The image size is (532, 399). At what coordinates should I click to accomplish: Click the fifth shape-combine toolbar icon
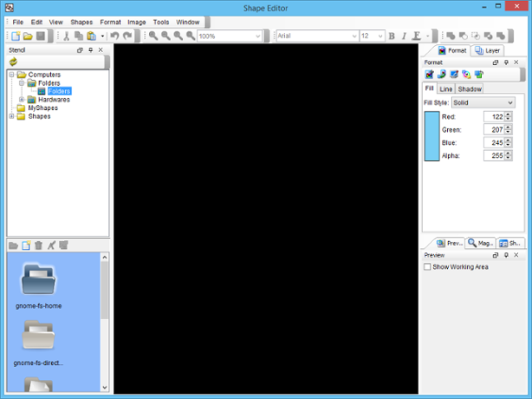pos(501,36)
